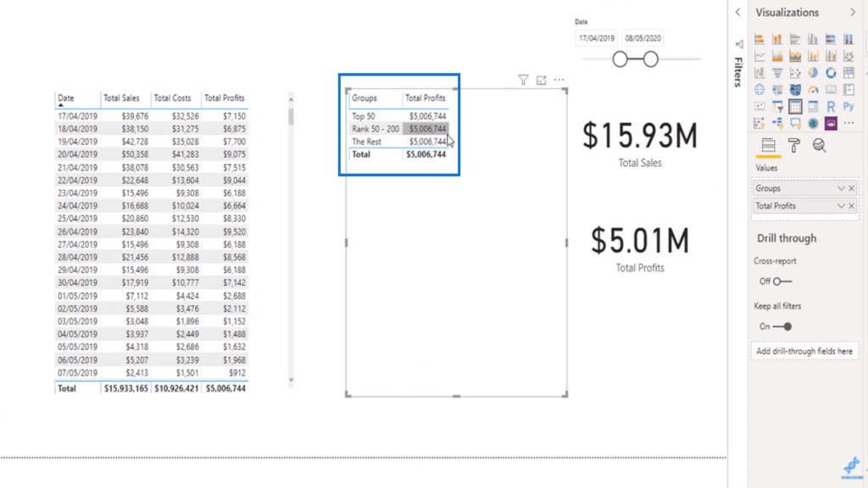Pick the Ribbon chart visual
Image resolution: width=868 pixels, height=488 pixels.
point(848,56)
